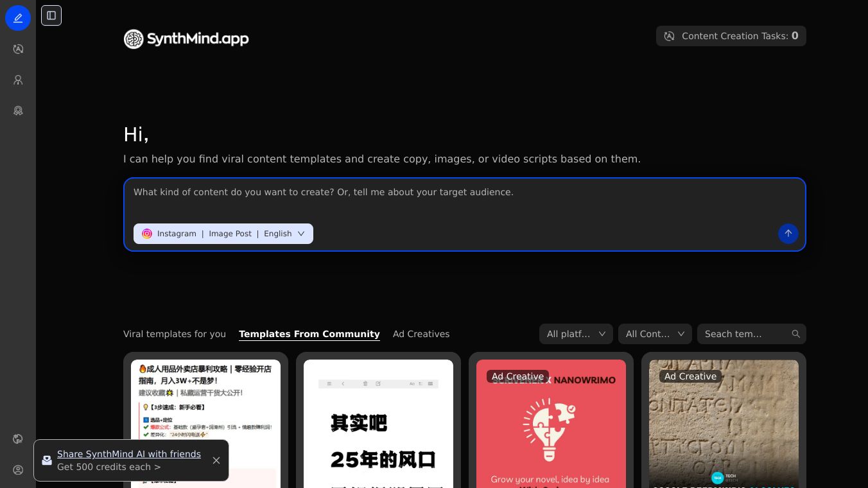Dismiss the Share SynthMind popup
Screen dimensions: 868x488
(x=216, y=460)
